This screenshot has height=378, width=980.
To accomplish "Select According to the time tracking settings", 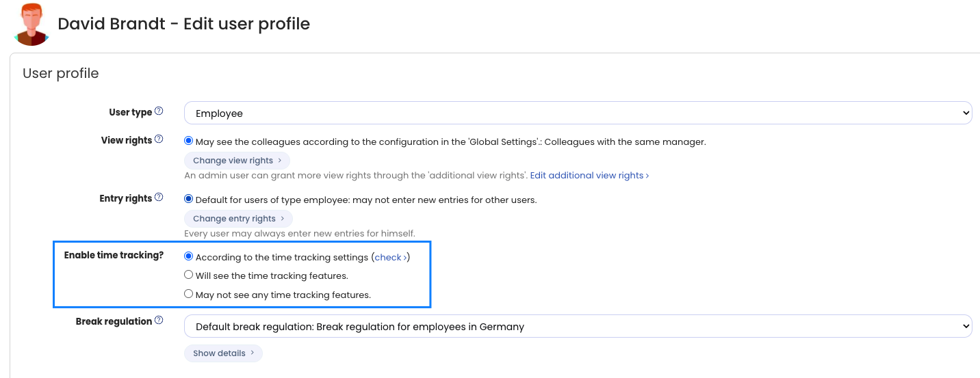I will (189, 257).
